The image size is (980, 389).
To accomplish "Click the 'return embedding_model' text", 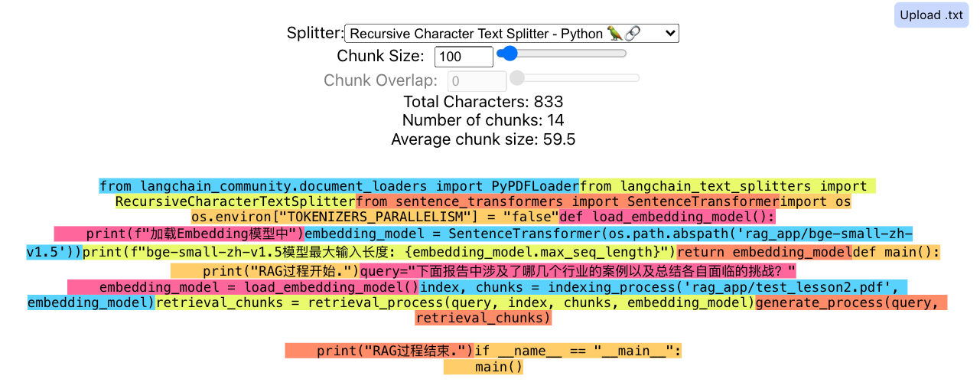I will [x=764, y=252].
